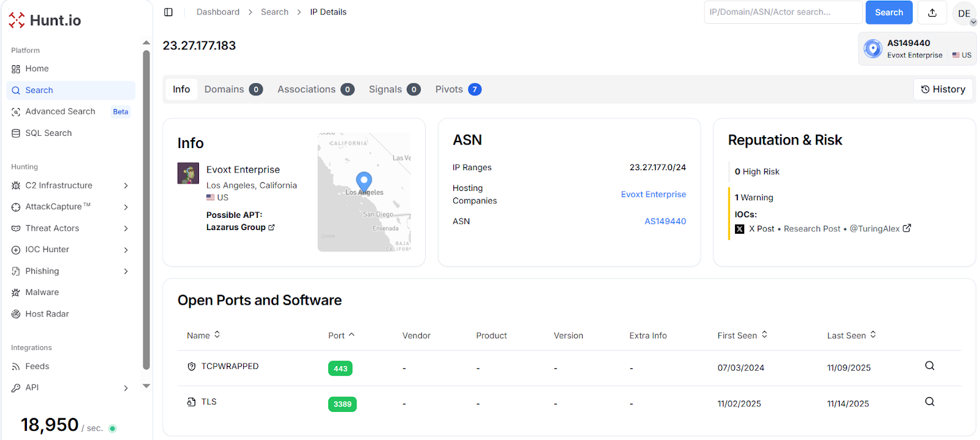Click the export upload icon
This screenshot has width=980, height=440.
click(932, 12)
